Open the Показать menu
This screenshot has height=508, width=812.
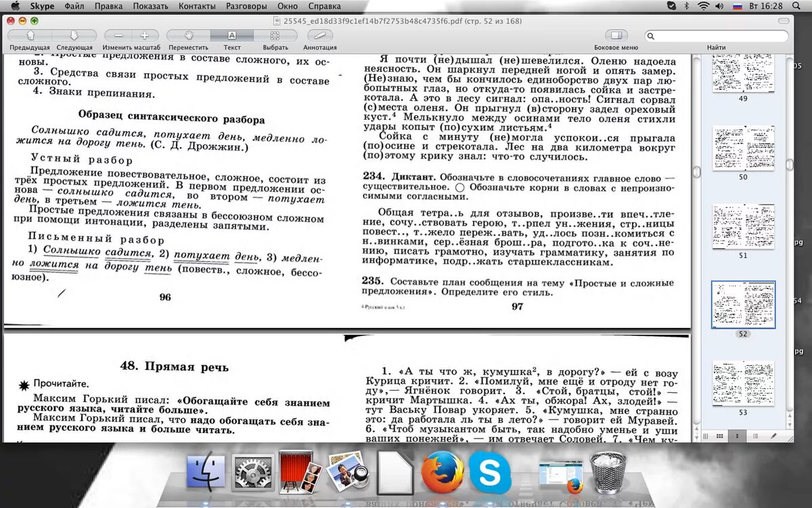(150, 6)
